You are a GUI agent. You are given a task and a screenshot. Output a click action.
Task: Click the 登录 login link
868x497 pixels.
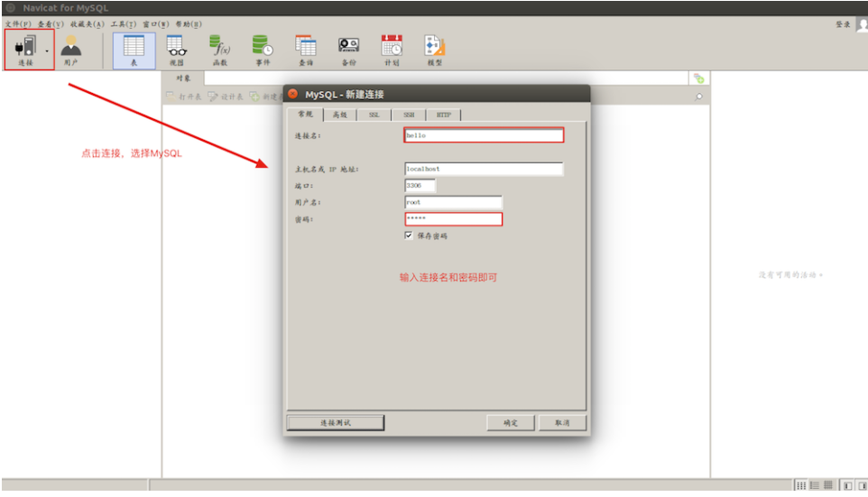843,24
